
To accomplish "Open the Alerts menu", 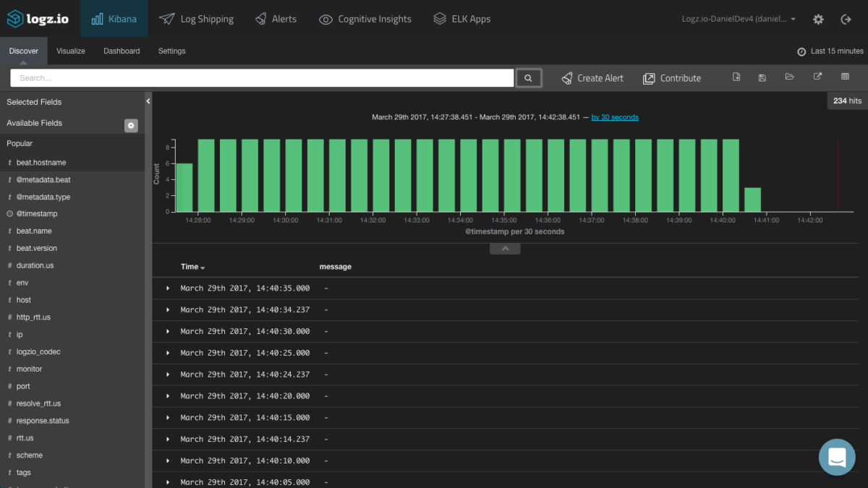I will tap(276, 20).
